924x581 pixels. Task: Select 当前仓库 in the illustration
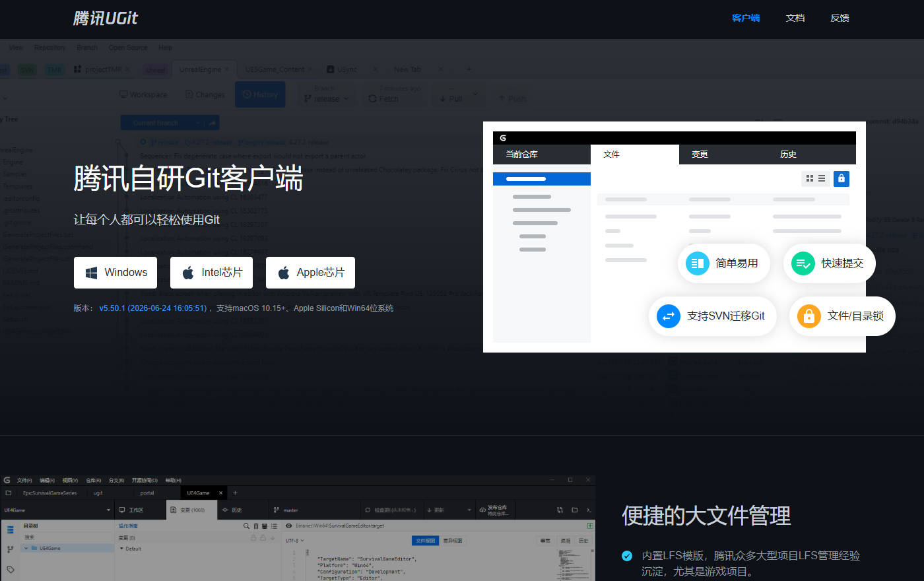pyautogui.click(x=542, y=154)
